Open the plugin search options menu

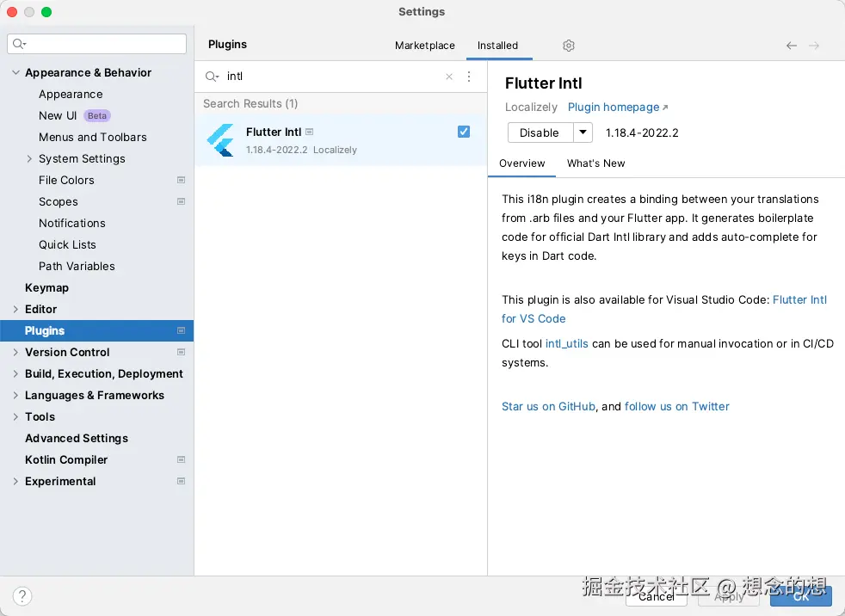coord(469,77)
